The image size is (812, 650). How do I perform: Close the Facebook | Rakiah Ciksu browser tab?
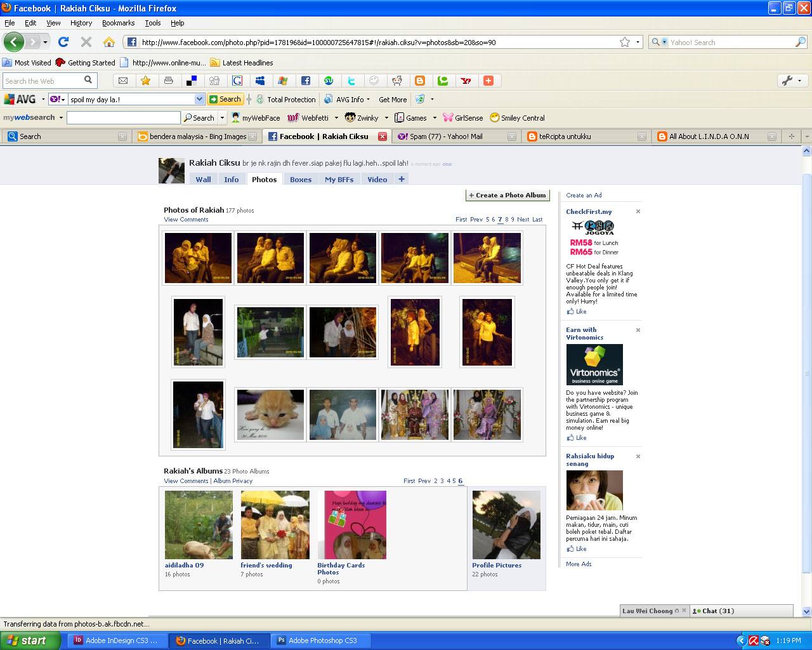(x=383, y=136)
